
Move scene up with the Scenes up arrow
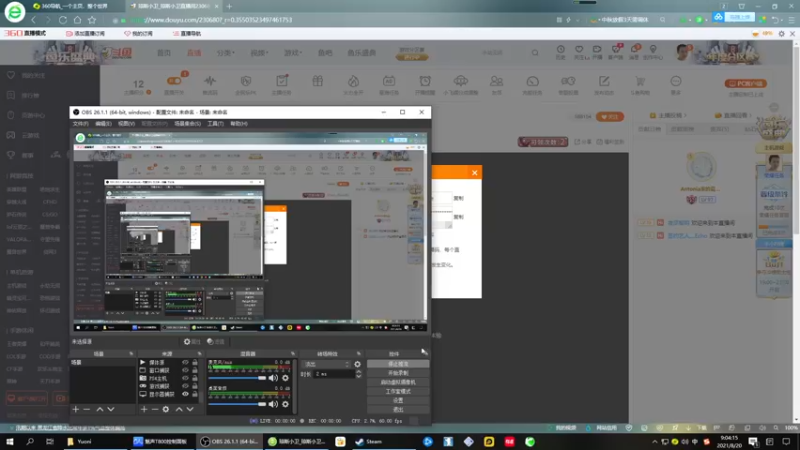(x=100, y=409)
